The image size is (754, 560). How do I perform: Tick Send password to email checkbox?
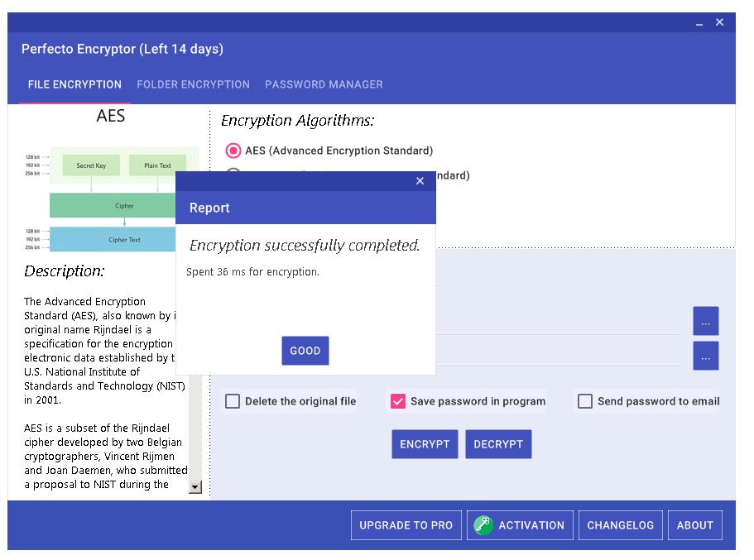[x=585, y=401]
